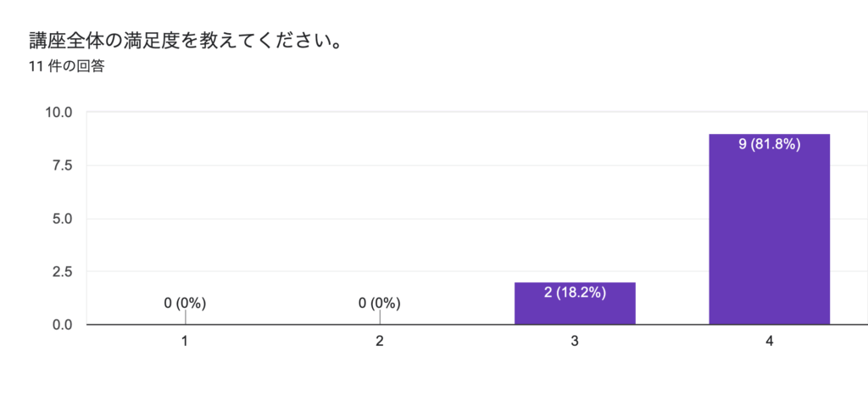Select the "9 (81.8%)" data label
Viewport: 868px width, 413px height.
coord(769,144)
